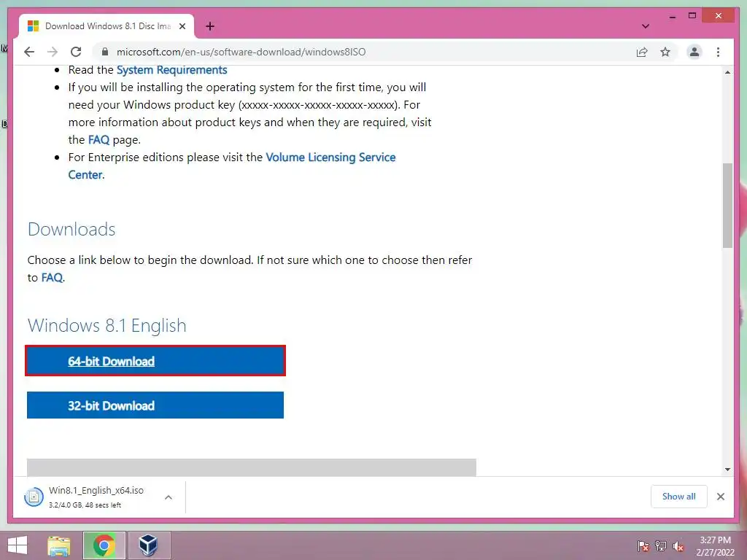Screen dimensions: 747x560
Task: Open Chrome's three-dot menu
Action: (x=718, y=52)
